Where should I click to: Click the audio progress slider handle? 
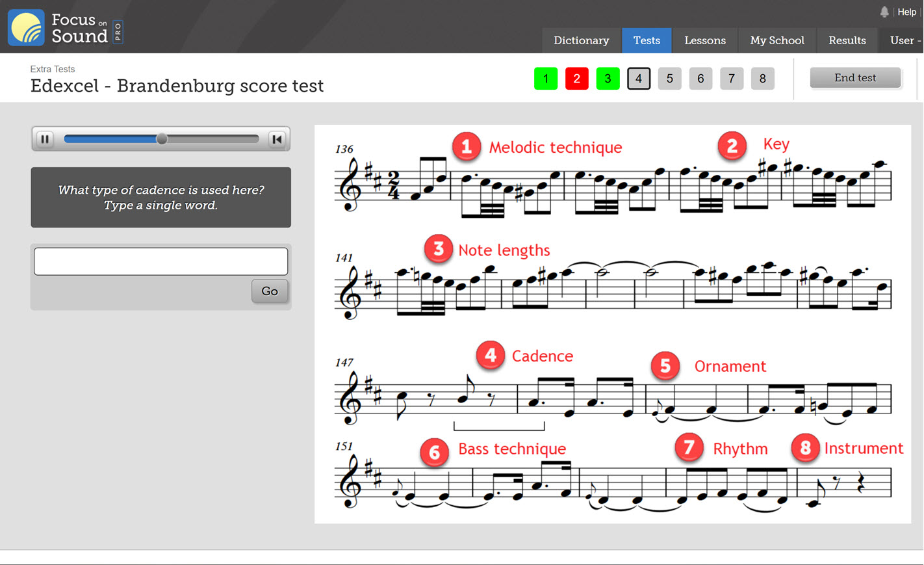[162, 138]
